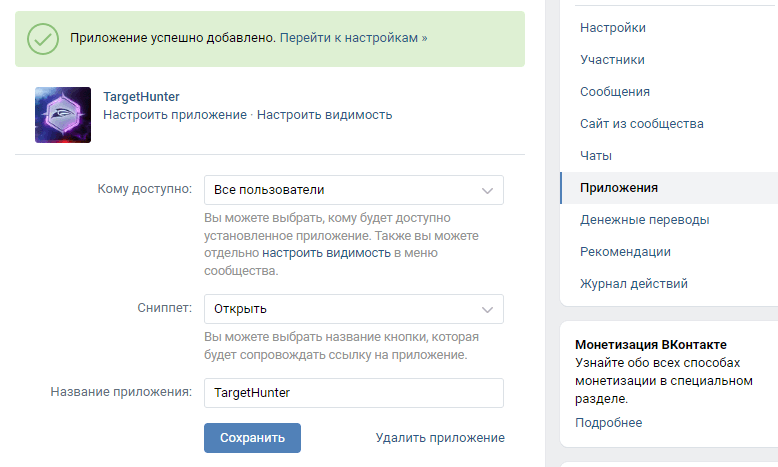Open Настроить приложение link
Image resolution: width=778 pixels, height=467 pixels.
coord(175,115)
